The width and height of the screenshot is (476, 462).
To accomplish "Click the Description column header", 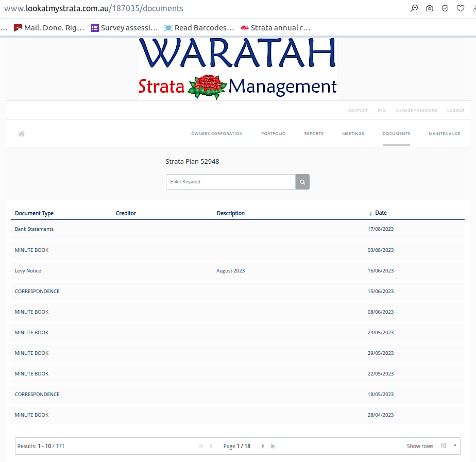I will click(x=230, y=213).
